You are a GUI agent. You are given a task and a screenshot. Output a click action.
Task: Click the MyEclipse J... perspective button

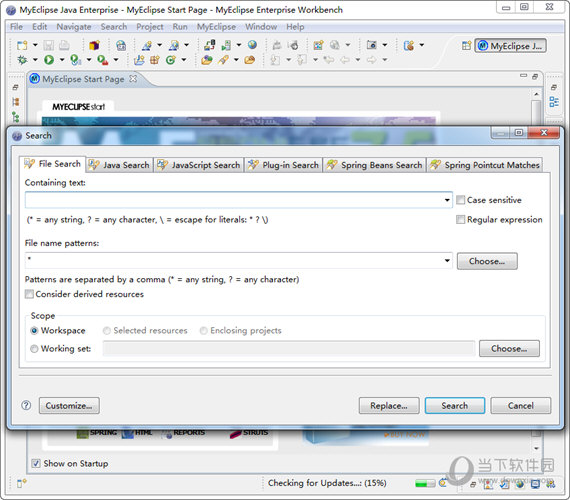coord(510,46)
